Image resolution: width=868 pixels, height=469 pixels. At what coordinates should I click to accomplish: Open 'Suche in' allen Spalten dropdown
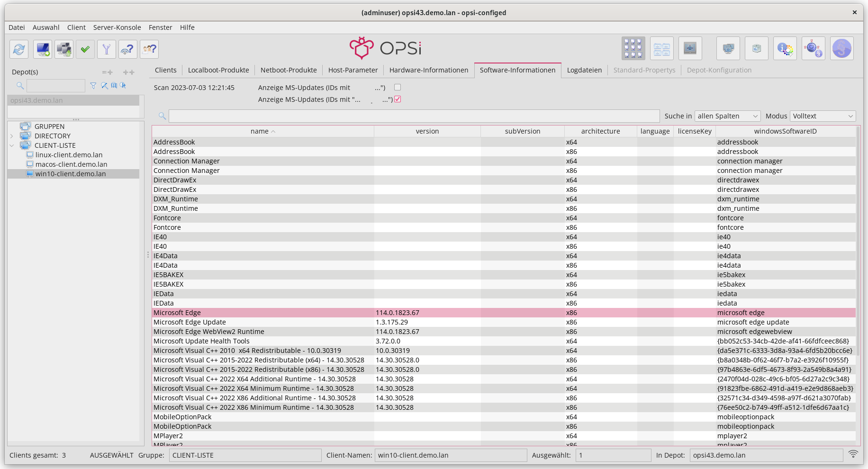point(728,116)
